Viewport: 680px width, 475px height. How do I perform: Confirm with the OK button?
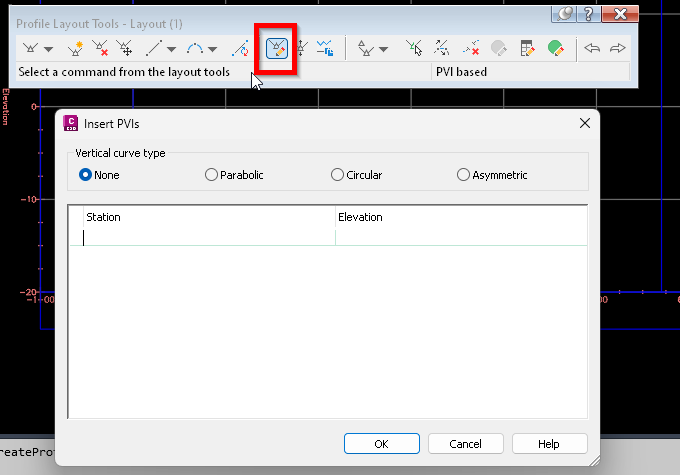(382, 444)
